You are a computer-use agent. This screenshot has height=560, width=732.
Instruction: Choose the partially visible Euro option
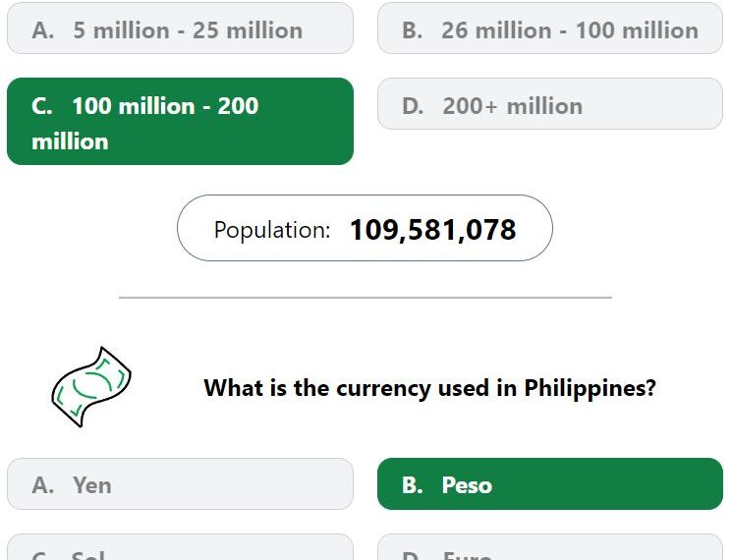coord(550,547)
